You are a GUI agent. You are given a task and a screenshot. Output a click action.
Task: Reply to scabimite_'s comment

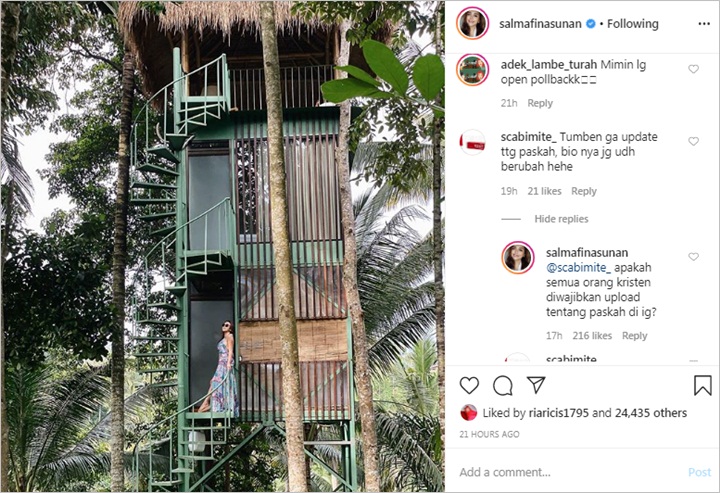[584, 191]
